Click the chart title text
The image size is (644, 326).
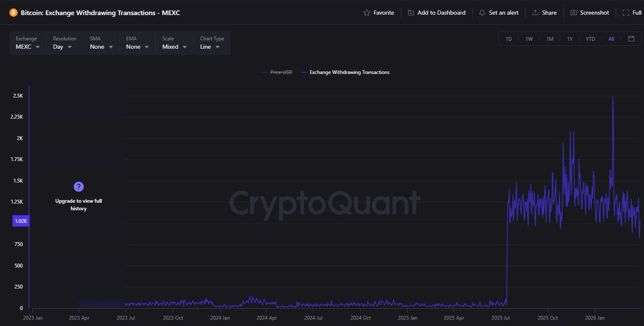coord(100,12)
